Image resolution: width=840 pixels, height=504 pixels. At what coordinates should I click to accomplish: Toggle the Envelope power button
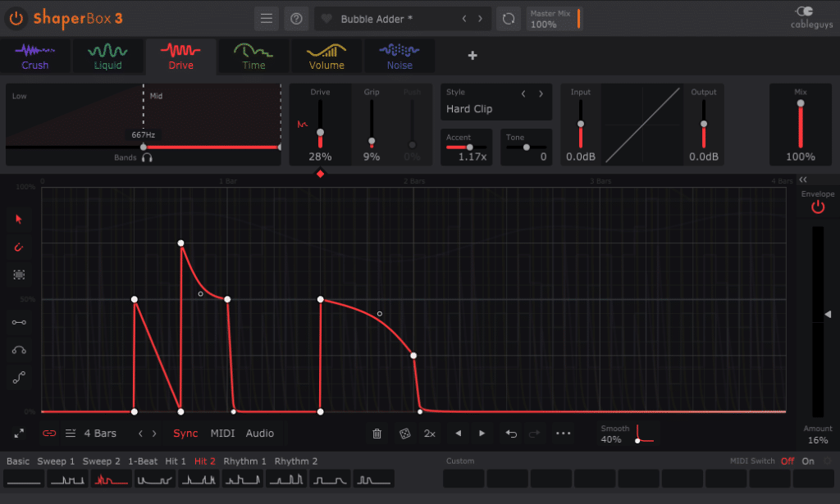(817, 207)
